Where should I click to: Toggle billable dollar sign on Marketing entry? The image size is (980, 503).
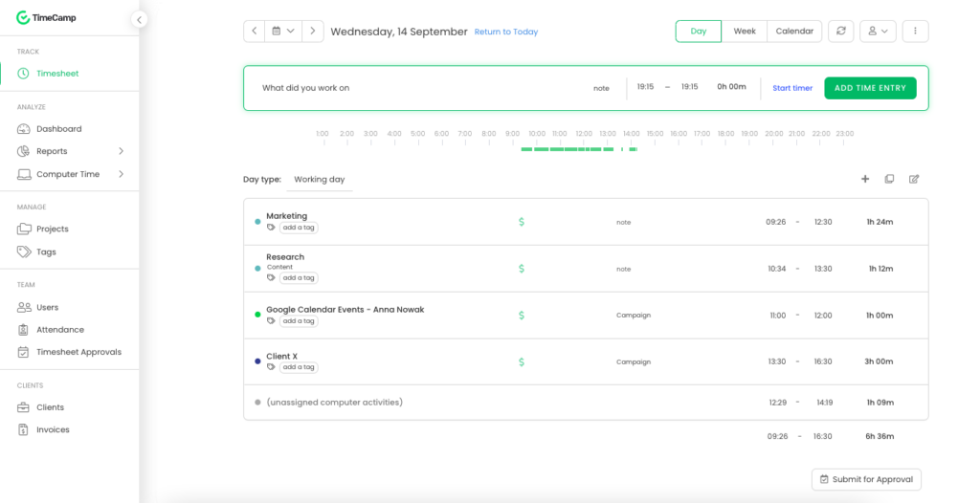(522, 222)
